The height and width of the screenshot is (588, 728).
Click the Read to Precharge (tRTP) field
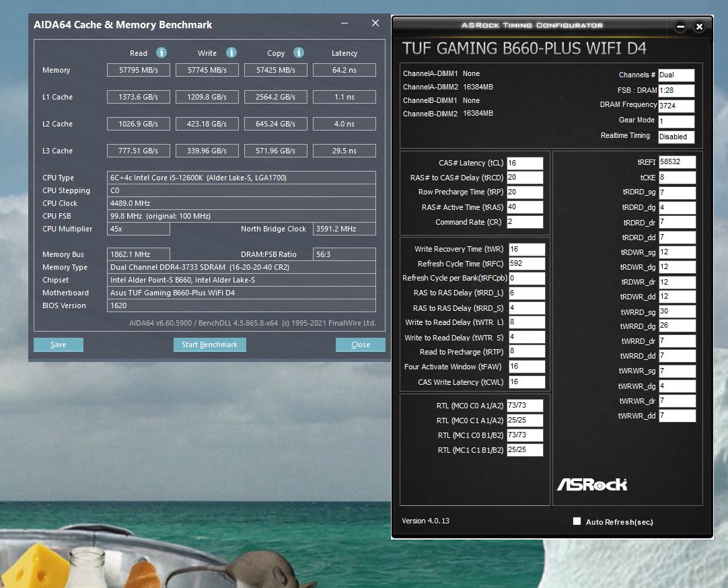coord(527,351)
